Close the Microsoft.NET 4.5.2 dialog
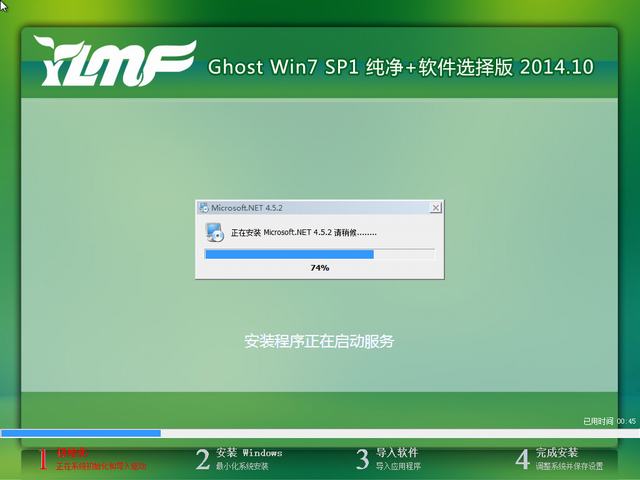This screenshot has height=480, width=640. (x=435, y=208)
